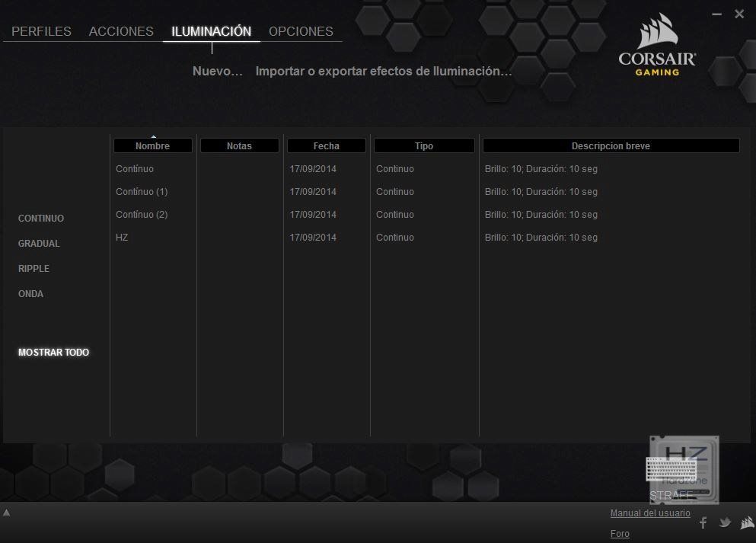Sort the list by Tipo column
The width and height of the screenshot is (756, 543).
(424, 145)
